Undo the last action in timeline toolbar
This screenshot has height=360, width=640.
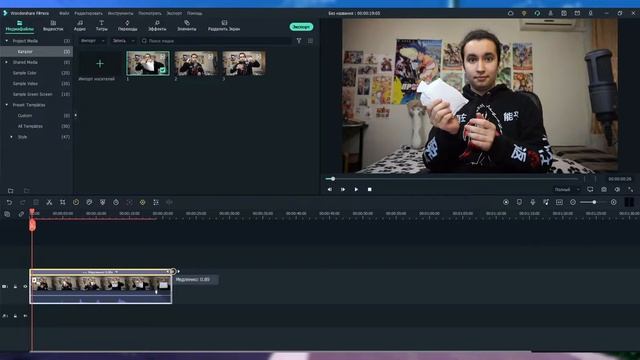point(9,202)
